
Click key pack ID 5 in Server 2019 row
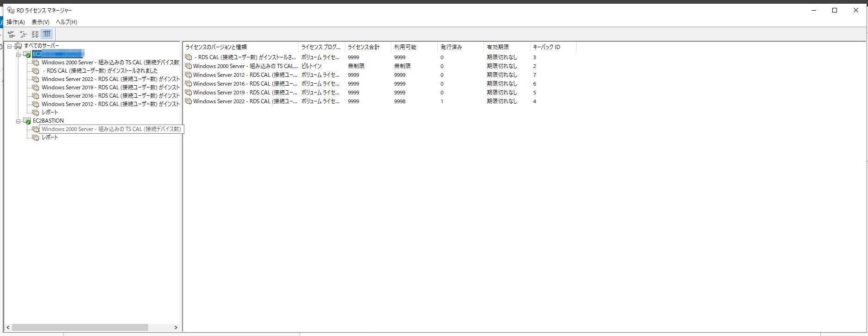tap(535, 93)
